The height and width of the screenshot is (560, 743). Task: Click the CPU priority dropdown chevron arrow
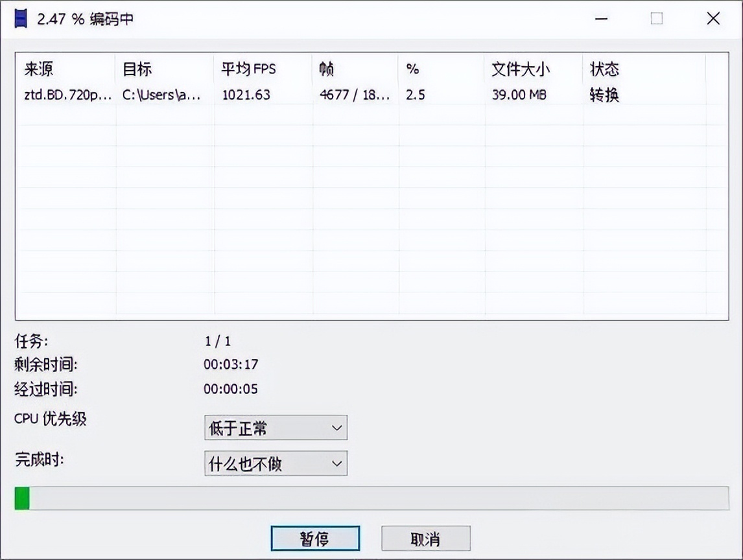coord(336,428)
